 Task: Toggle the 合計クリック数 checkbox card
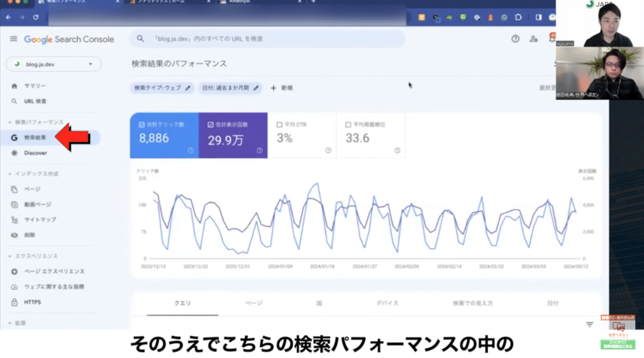point(164,135)
